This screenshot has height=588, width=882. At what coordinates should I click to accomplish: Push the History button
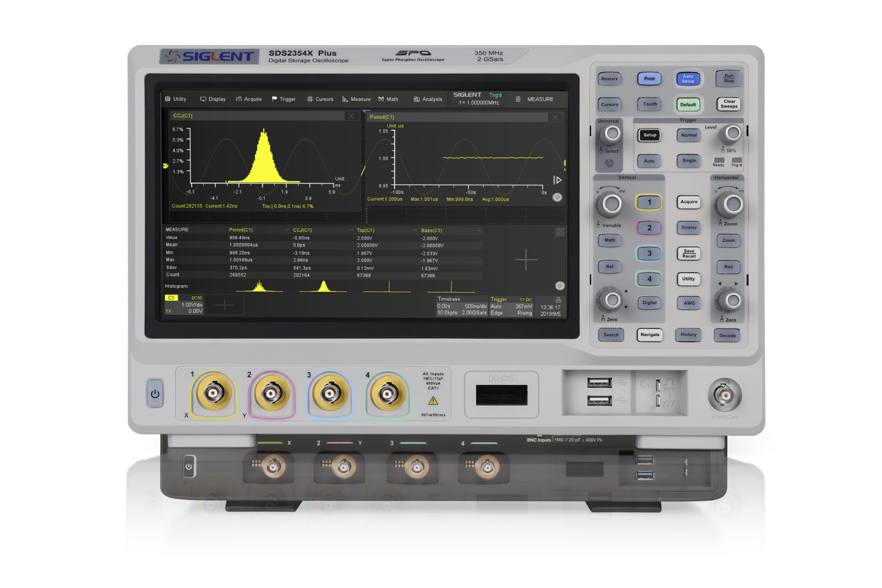click(689, 335)
